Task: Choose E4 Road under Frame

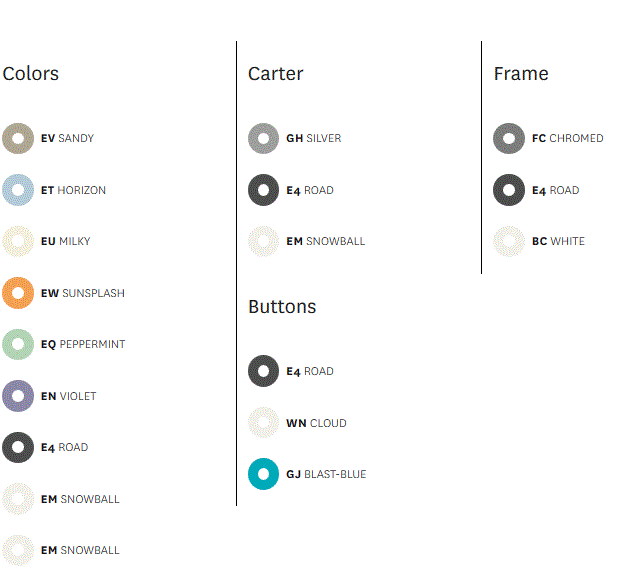Action: [509, 190]
